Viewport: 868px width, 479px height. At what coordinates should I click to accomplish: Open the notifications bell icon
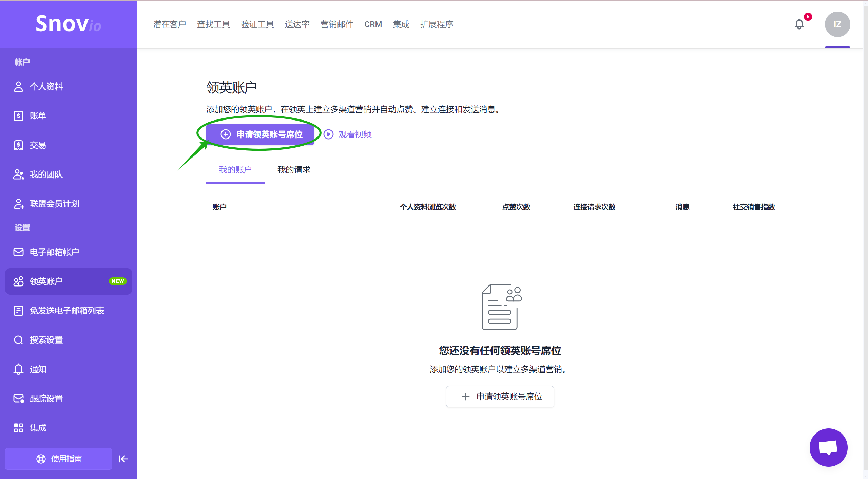point(799,24)
